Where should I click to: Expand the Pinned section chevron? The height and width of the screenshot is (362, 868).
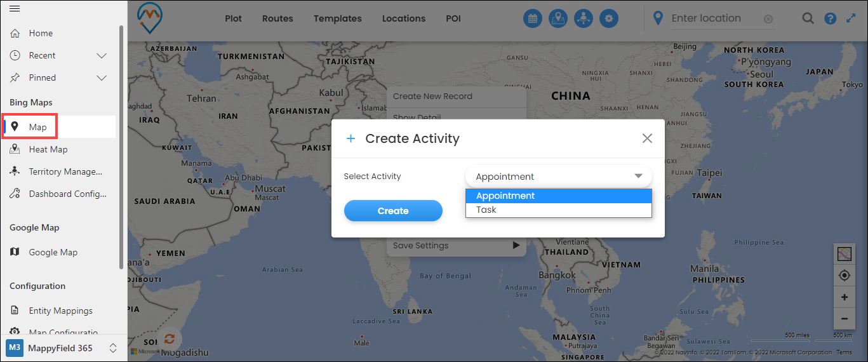[102, 77]
